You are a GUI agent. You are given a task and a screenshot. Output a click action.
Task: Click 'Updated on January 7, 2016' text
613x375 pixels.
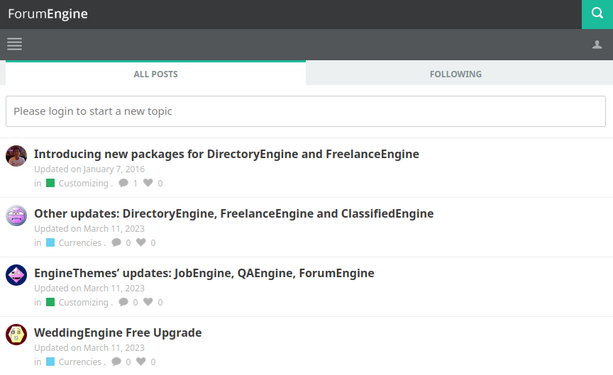click(89, 169)
